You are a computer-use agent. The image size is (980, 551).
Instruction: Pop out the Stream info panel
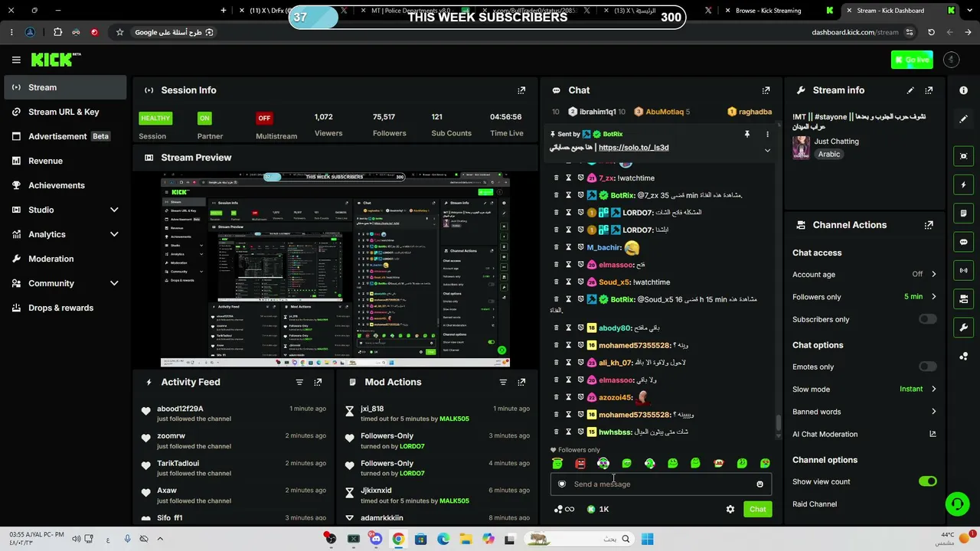929,90
